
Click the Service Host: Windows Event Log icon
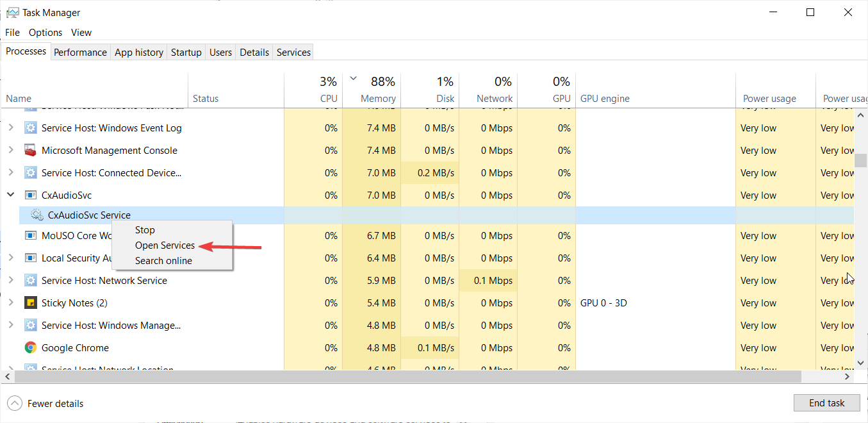[x=30, y=128]
